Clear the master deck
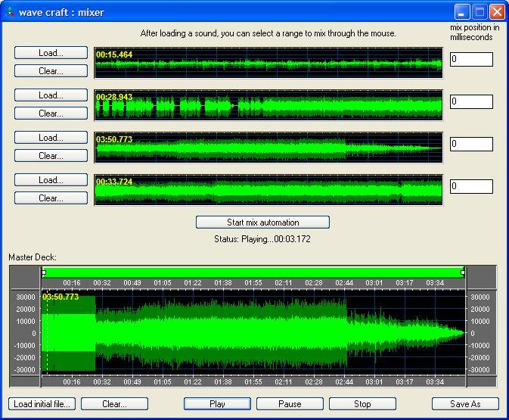 [x=114, y=404]
